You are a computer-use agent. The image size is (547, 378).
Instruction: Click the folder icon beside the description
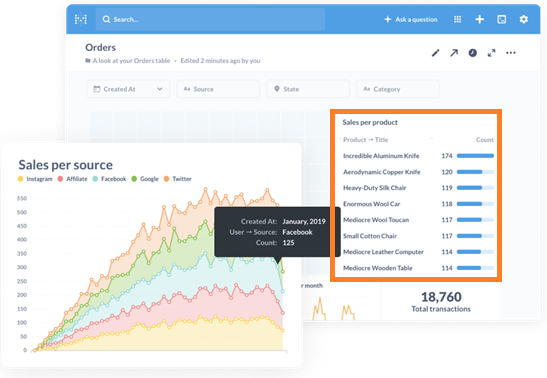click(88, 61)
